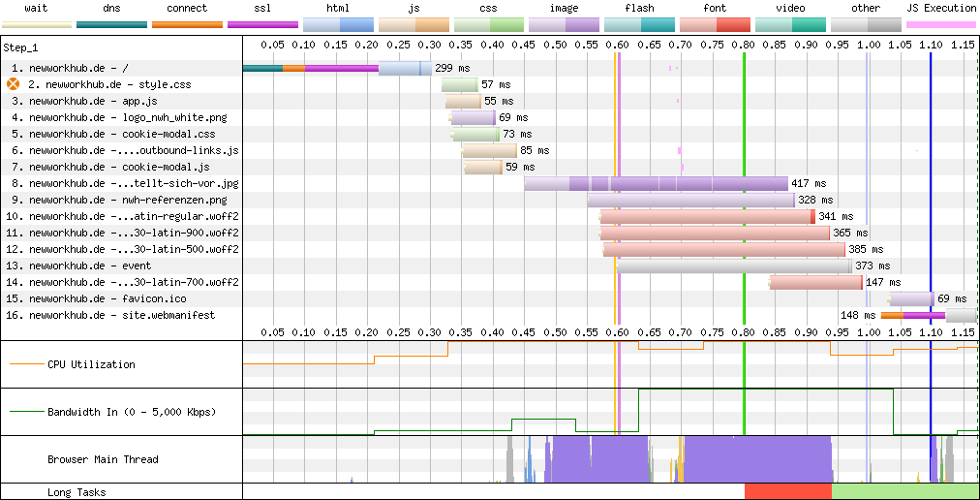The image size is (980, 500).
Task: Click the ssl legend color swatch
Action: point(262,24)
